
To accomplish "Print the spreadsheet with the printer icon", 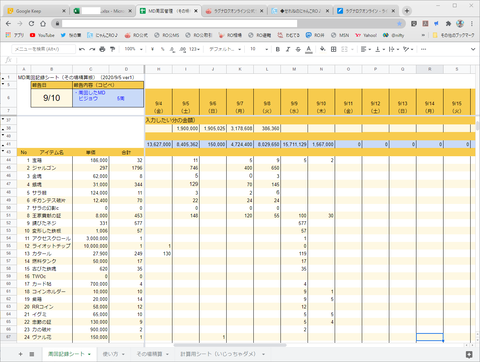I will point(102,49).
